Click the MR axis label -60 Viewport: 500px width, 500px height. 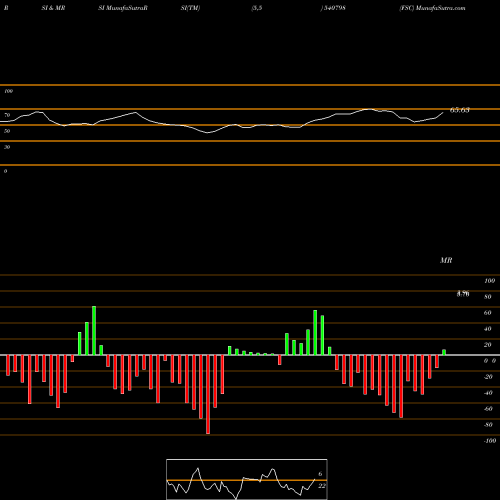488,409
